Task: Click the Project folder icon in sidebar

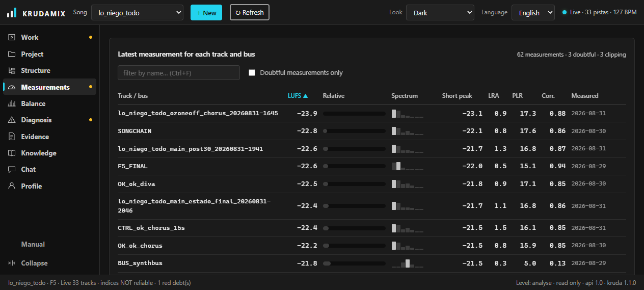Action: click(x=12, y=54)
